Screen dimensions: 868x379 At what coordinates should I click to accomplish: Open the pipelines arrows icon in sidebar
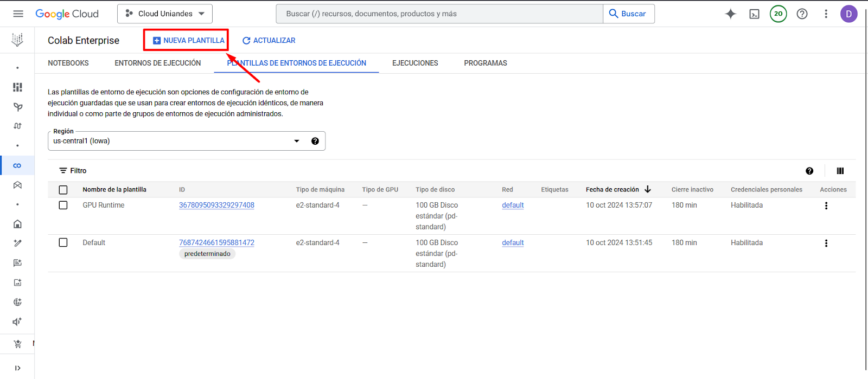coord(17,126)
